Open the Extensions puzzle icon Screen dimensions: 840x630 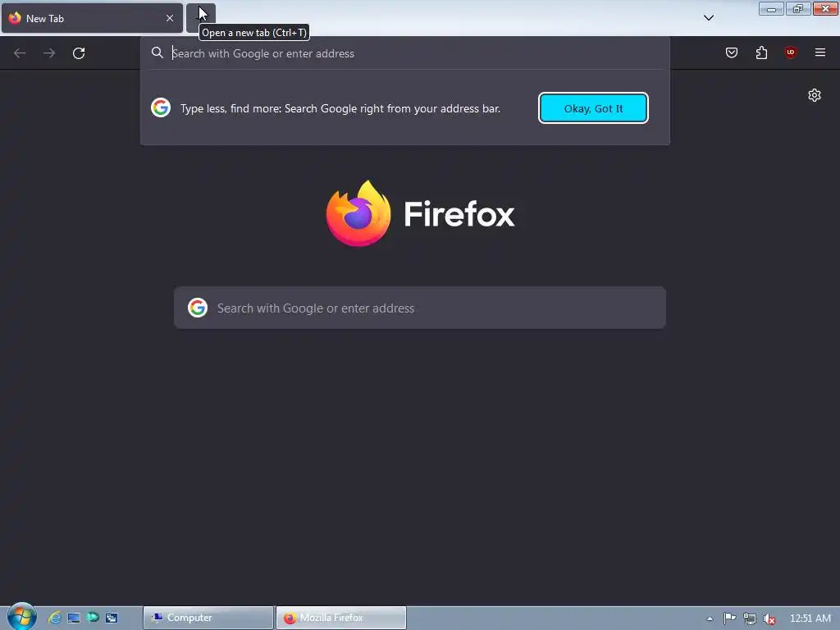761,52
